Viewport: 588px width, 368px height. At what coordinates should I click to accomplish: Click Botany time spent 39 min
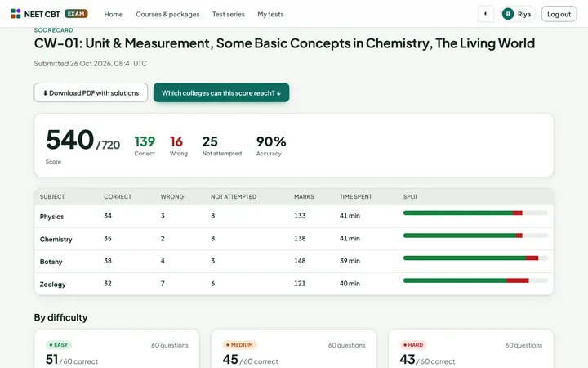pos(350,261)
